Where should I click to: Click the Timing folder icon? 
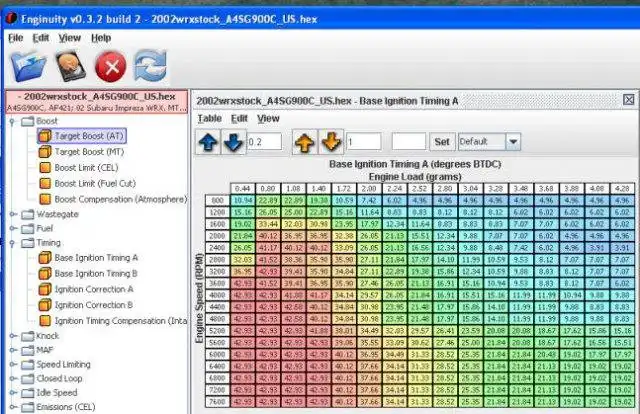(28, 243)
